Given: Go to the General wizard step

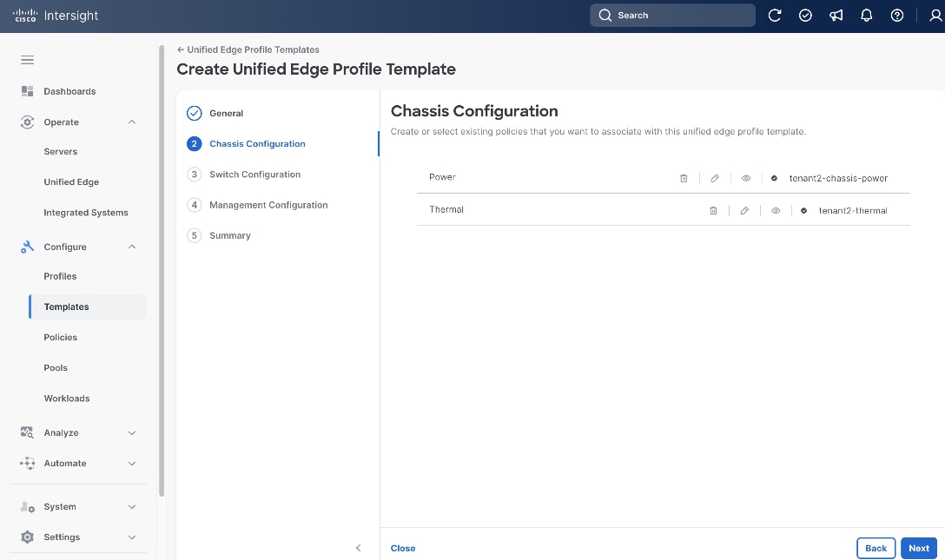Looking at the screenshot, I should 226,113.
